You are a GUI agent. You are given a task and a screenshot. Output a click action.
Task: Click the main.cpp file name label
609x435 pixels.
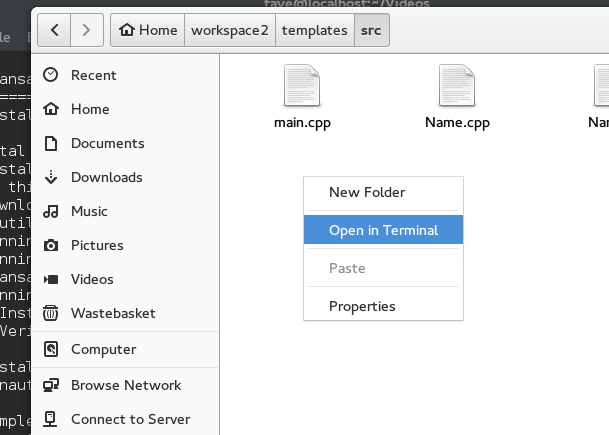tap(302, 123)
